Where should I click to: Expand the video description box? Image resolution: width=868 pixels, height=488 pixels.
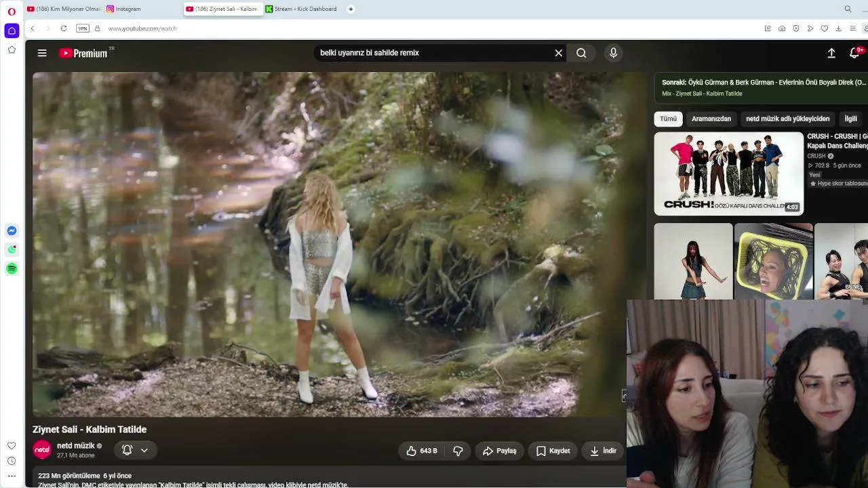(x=330, y=479)
